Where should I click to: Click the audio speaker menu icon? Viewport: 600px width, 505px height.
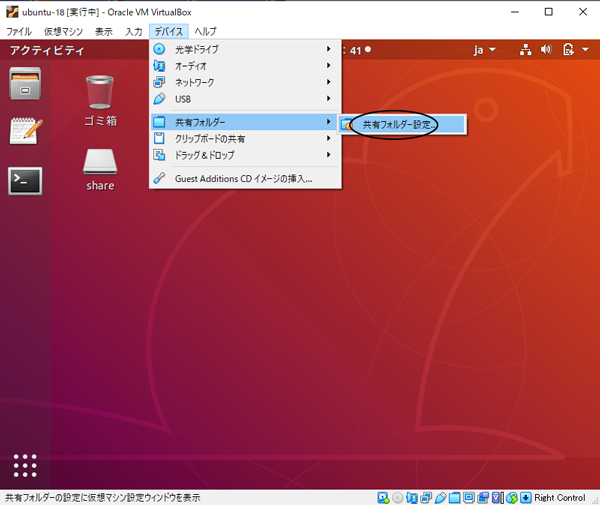pos(159,66)
